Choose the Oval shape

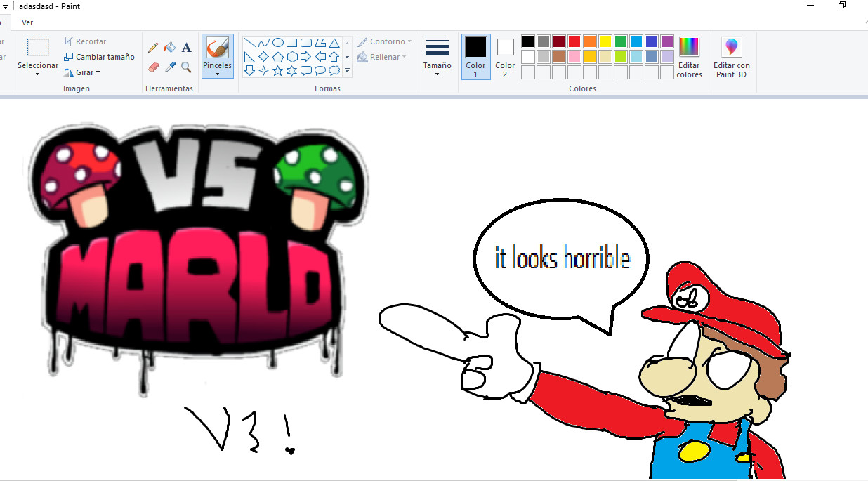coord(277,43)
